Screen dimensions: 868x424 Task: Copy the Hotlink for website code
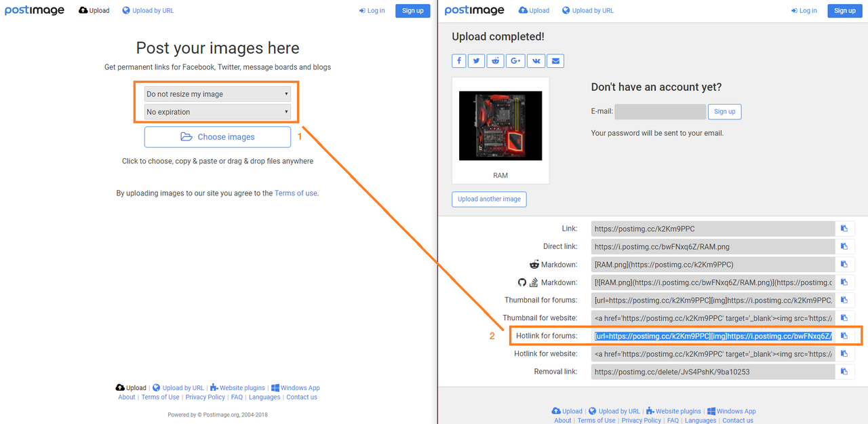(844, 353)
